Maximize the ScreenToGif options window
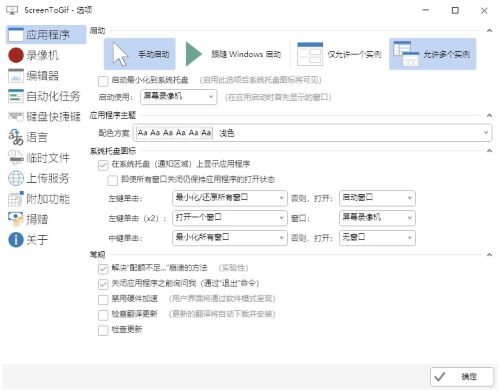The width and height of the screenshot is (500, 391). 455,10
